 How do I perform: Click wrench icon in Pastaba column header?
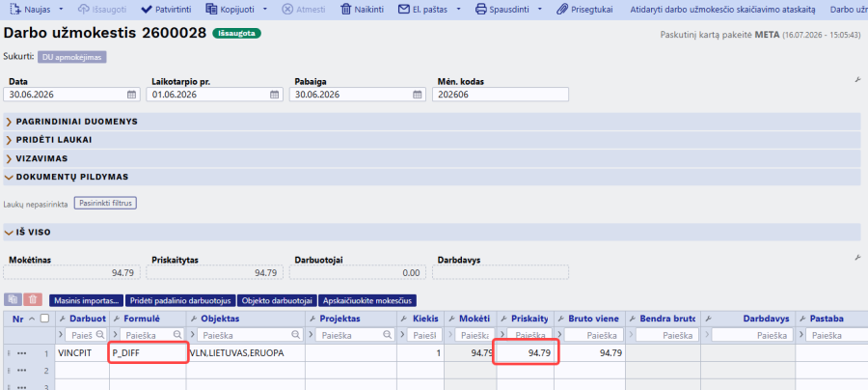point(803,319)
